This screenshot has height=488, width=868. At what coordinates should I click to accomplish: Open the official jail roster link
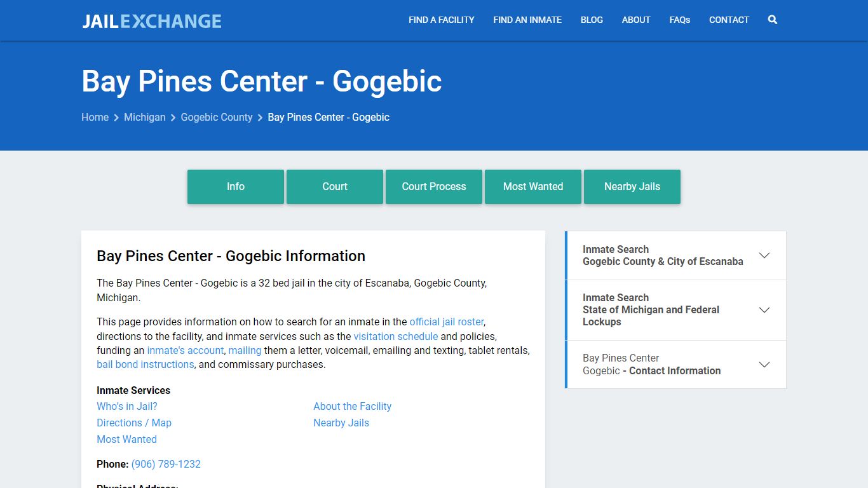447,322
